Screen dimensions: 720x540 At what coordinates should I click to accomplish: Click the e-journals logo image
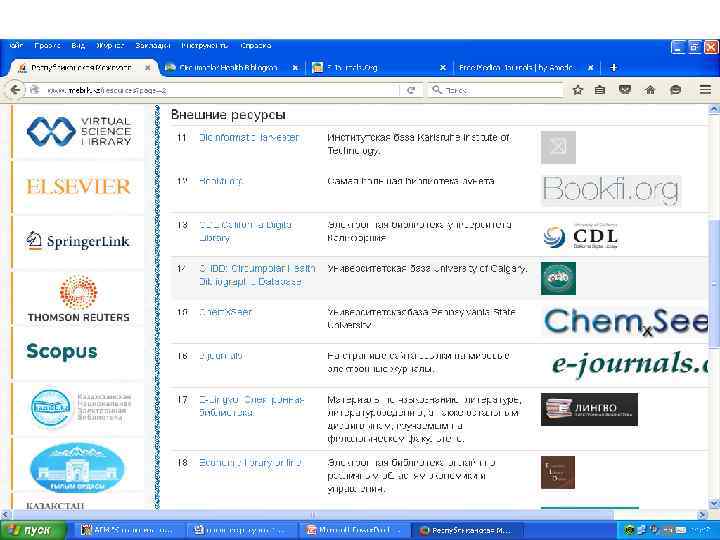pyautogui.click(x=630, y=364)
